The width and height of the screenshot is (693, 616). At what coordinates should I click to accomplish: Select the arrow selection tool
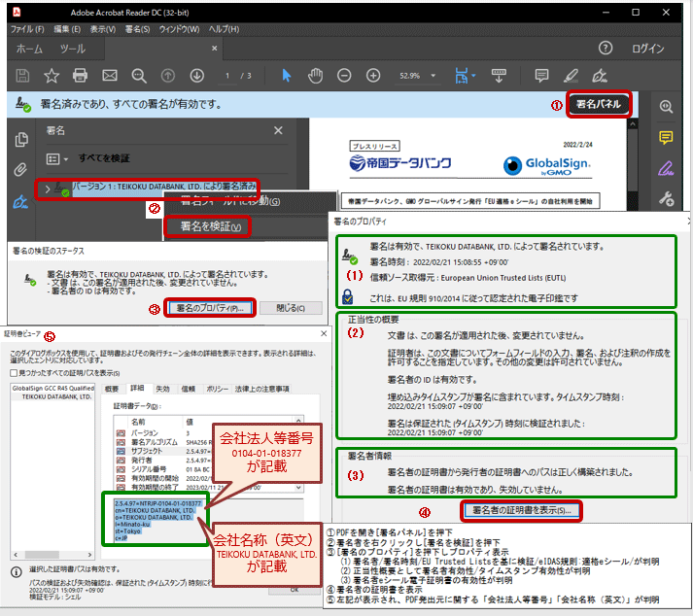point(287,76)
